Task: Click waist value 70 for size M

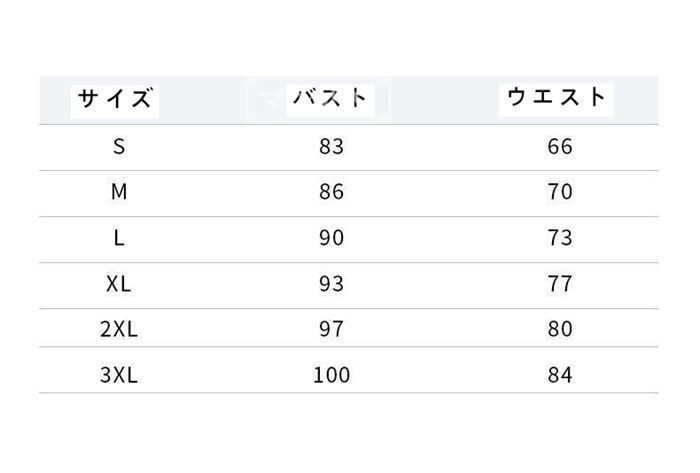Action: [x=560, y=192]
